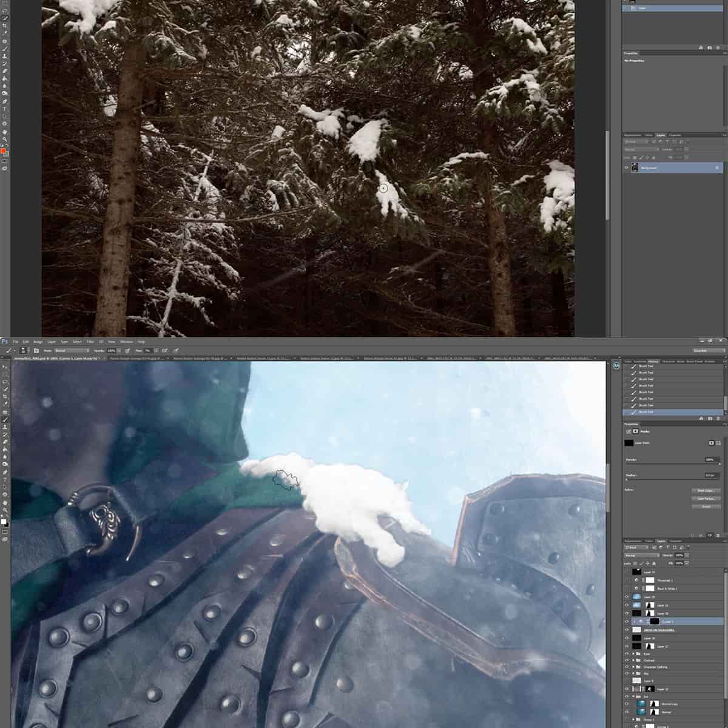Select the Lasso tool
Viewport: 728px width, 728px height.
pyautogui.click(x=6, y=381)
